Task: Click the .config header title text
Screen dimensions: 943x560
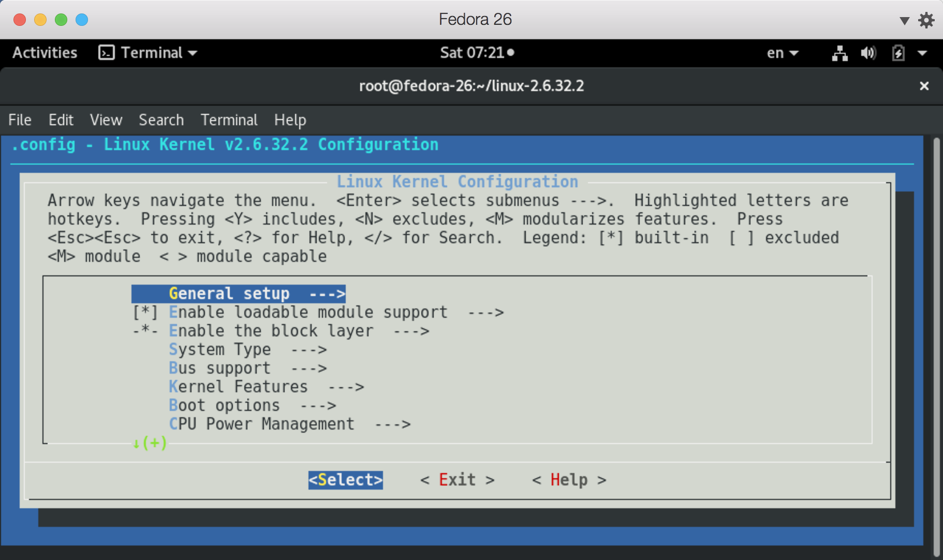Action: (x=225, y=145)
